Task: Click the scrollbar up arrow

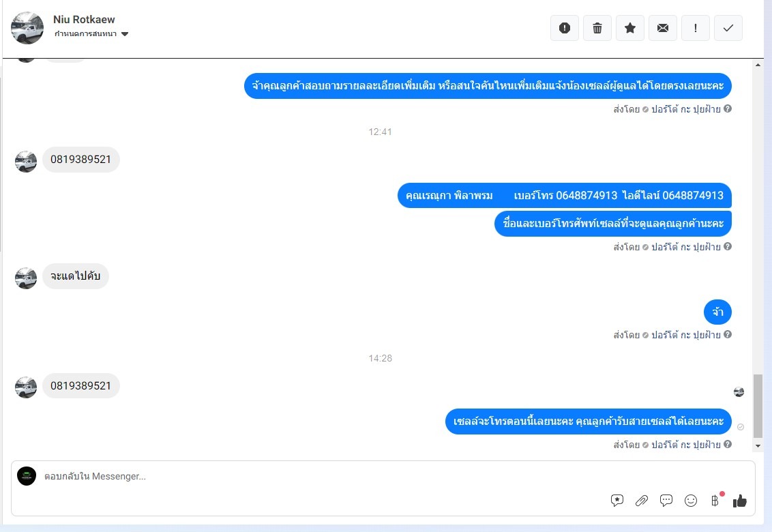Action: pos(758,65)
